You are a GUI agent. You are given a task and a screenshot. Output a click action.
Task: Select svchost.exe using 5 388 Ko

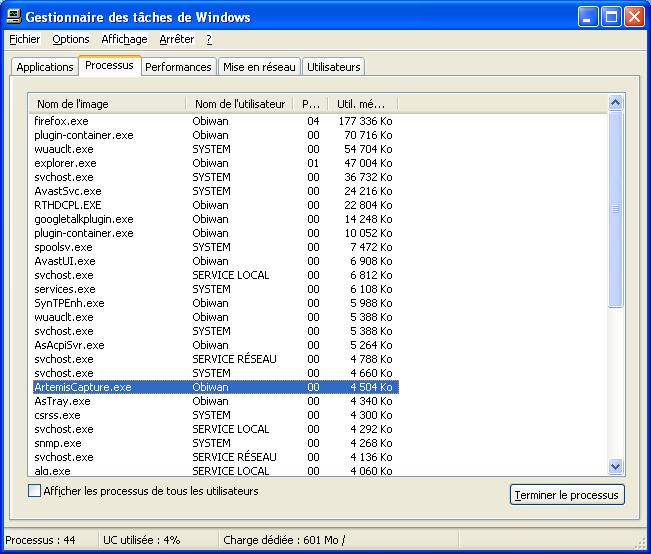[216, 331]
